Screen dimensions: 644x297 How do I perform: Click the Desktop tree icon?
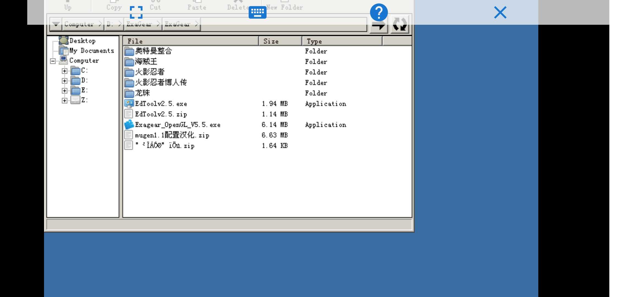click(64, 40)
